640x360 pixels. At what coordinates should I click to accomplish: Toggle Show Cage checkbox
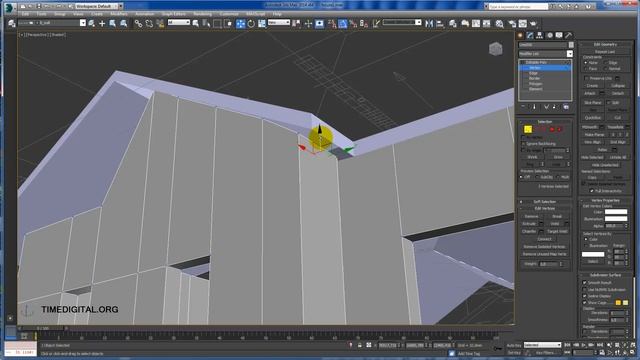(584, 303)
